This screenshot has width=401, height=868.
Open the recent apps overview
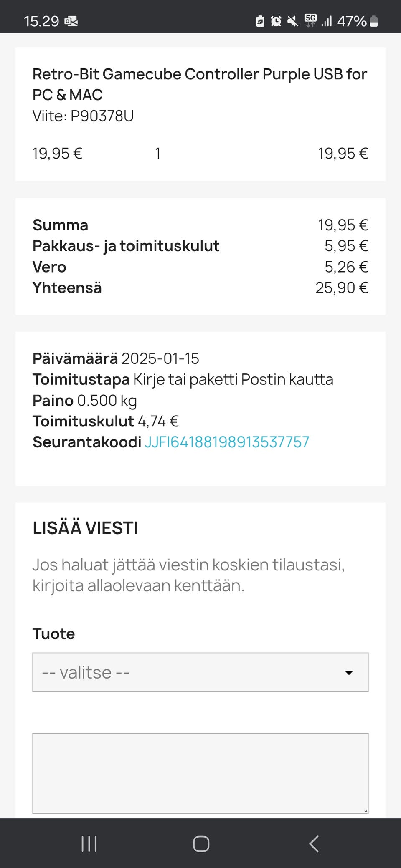coord(89,844)
